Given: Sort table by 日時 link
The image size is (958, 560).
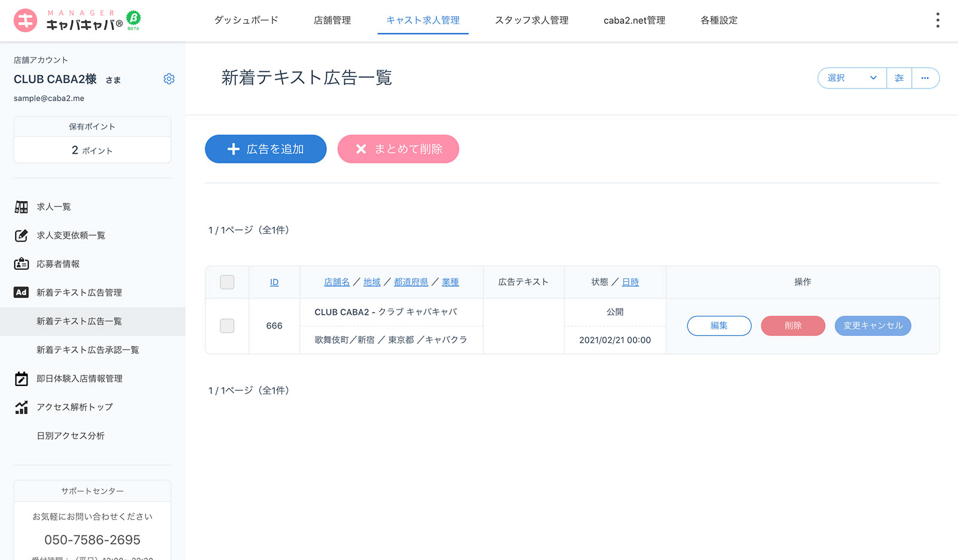Looking at the screenshot, I should click(630, 282).
